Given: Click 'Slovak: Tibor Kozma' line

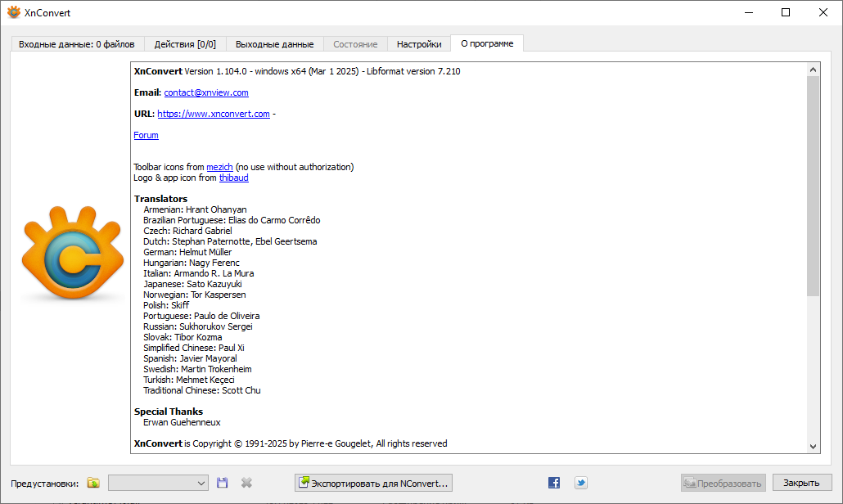Looking at the screenshot, I should coord(183,337).
